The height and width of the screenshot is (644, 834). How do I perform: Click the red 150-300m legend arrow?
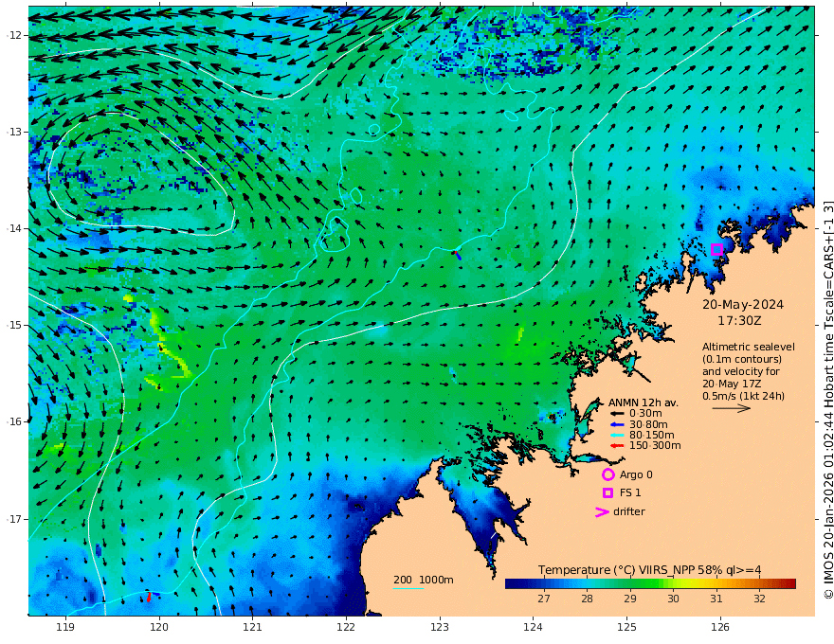pyautogui.click(x=616, y=446)
